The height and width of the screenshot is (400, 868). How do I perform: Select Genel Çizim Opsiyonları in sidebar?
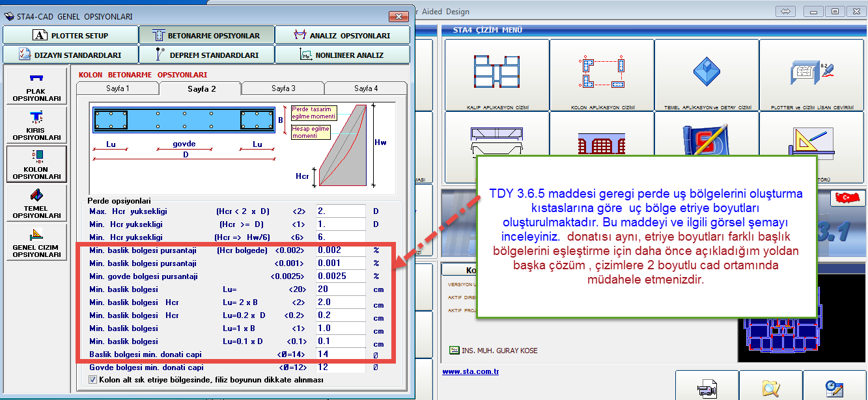(36, 241)
